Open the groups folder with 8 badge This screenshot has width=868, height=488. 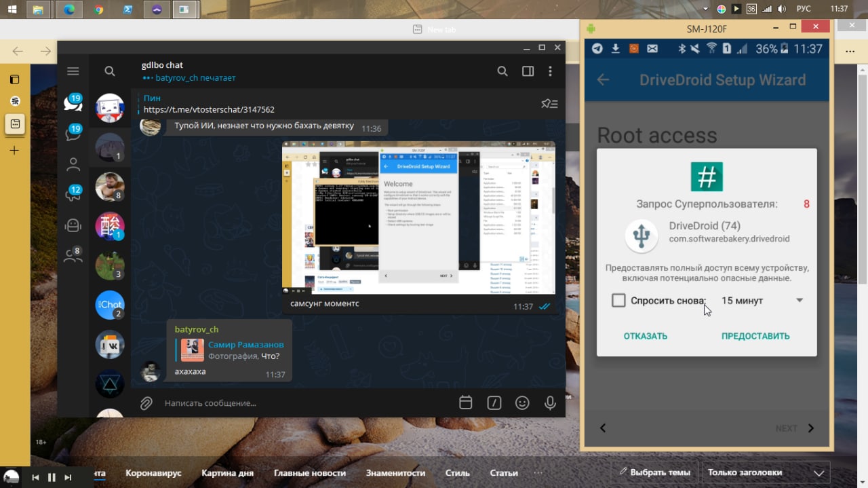click(x=73, y=255)
